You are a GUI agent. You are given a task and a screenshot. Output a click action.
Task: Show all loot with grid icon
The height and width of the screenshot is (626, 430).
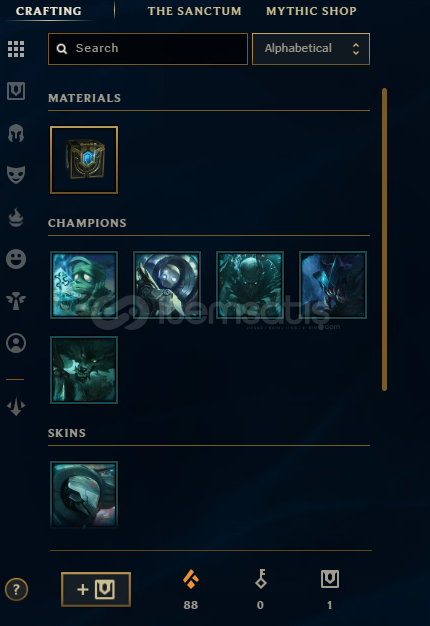coord(16,49)
